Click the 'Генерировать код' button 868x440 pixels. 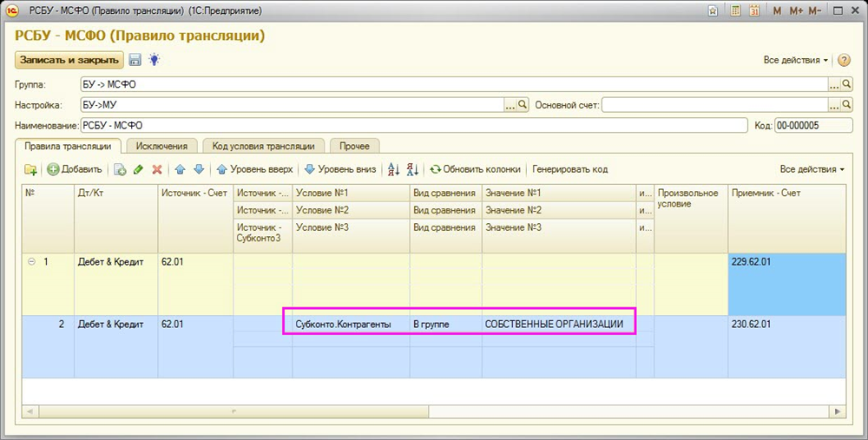coord(569,169)
